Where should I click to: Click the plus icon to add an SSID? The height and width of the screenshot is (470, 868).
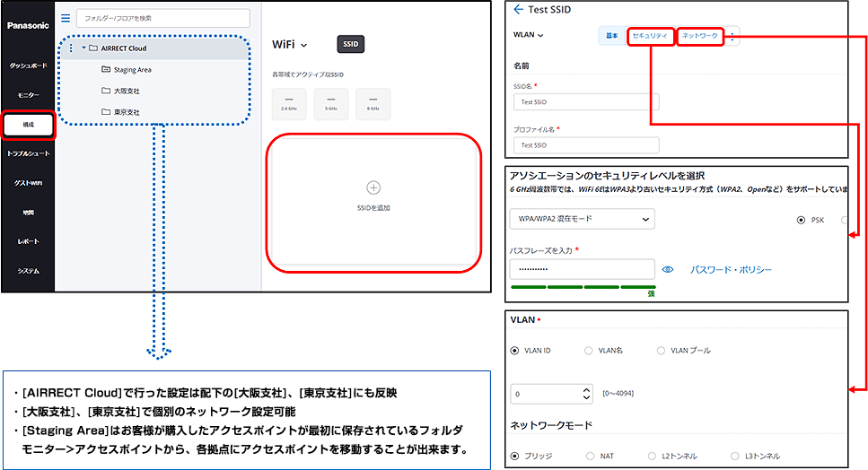pos(373,187)
